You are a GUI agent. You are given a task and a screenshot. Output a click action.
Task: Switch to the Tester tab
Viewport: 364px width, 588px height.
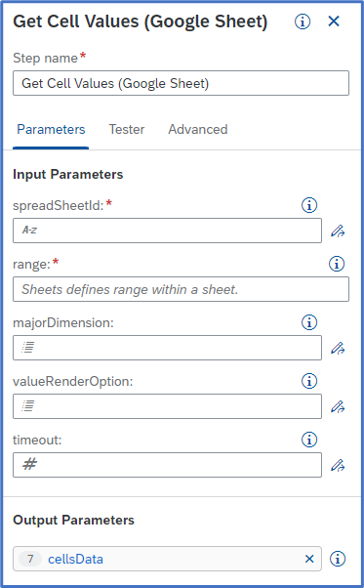coord(127,129)
